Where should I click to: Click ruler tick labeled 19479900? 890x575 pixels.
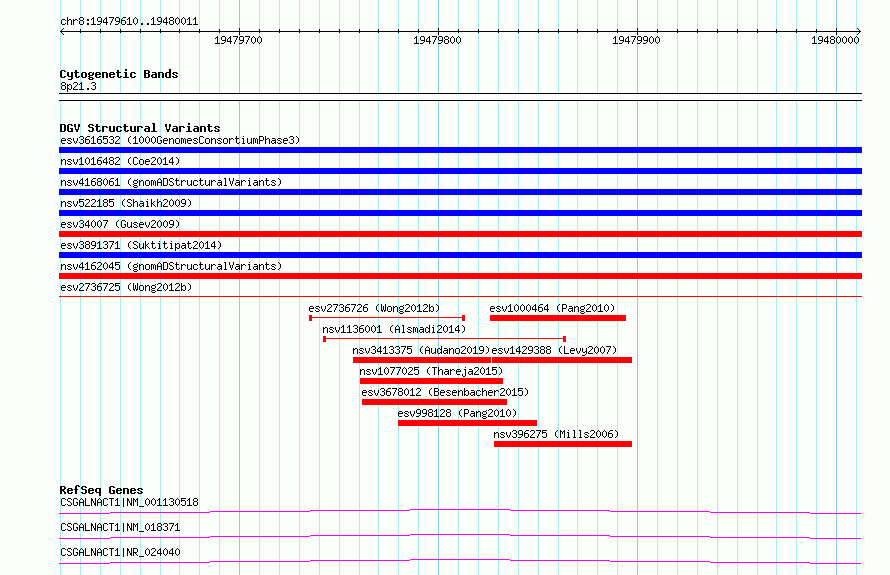tap(636, 40)
